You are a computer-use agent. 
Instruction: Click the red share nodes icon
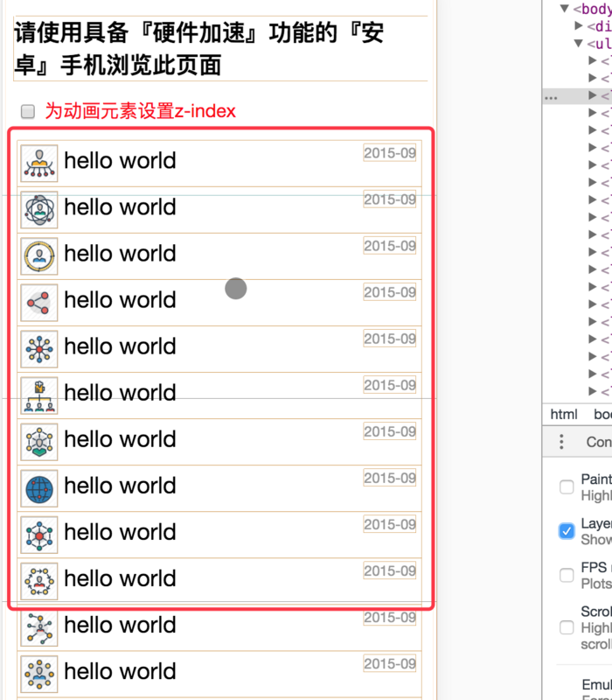(x=39, y=303)
